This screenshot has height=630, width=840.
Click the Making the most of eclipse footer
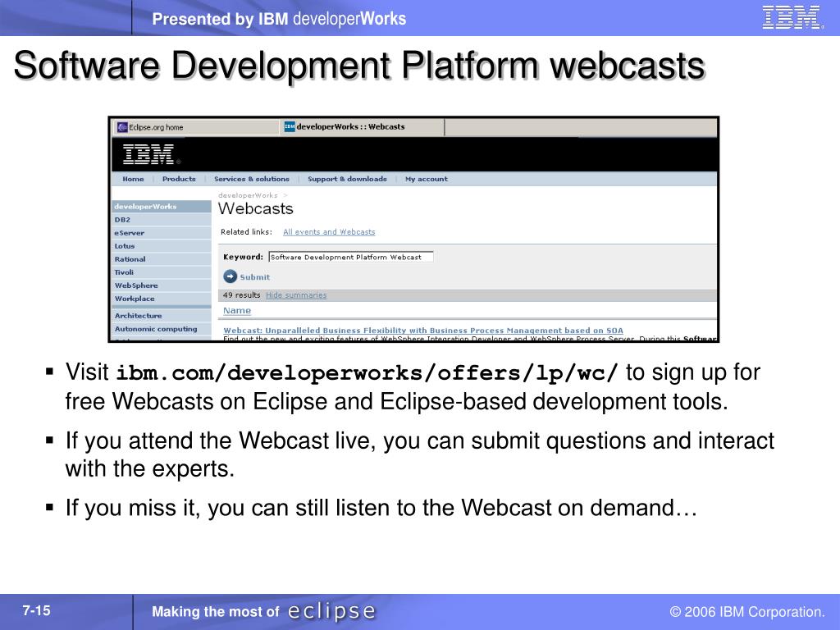point(264,611)
